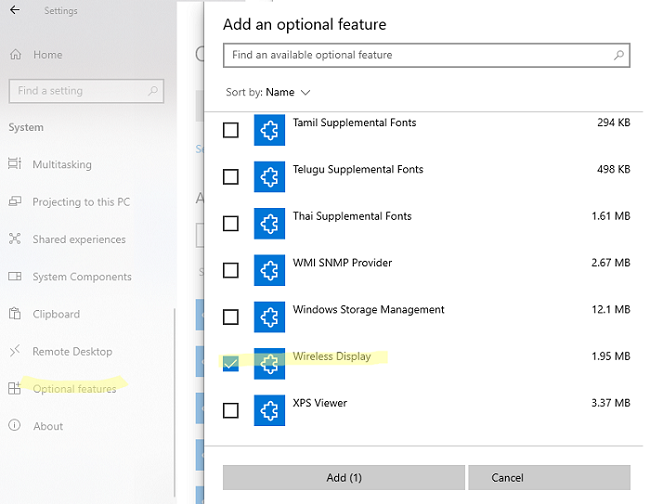Click the Cancel button
Screen dimensions: 650x504
[549, 477]
